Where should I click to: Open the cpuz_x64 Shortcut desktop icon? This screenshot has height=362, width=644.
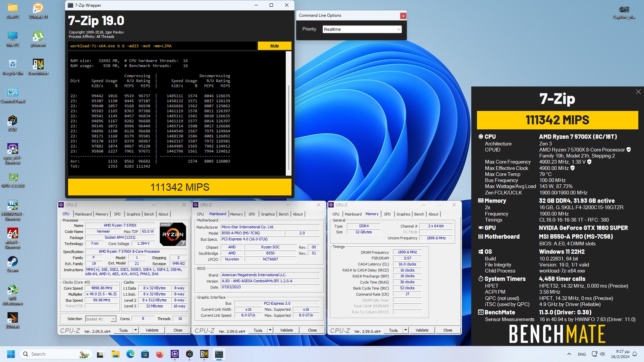[13, 154]
